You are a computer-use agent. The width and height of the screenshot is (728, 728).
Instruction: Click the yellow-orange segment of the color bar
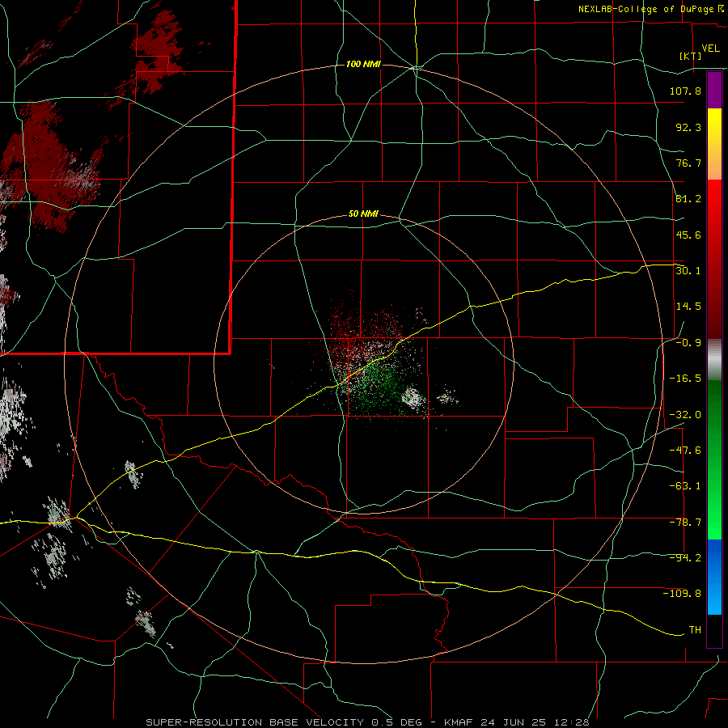tap(714, 144)
